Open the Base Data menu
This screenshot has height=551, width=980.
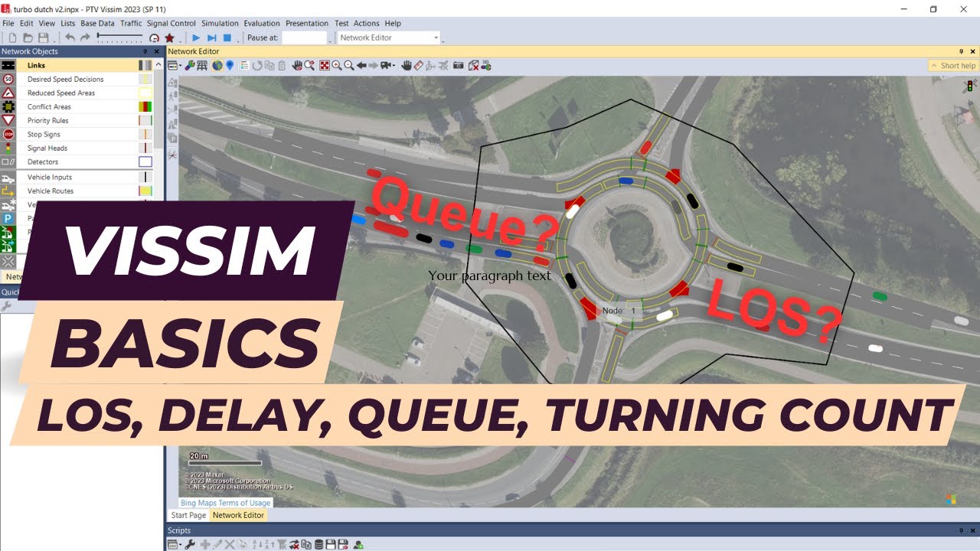coord(97,23)
